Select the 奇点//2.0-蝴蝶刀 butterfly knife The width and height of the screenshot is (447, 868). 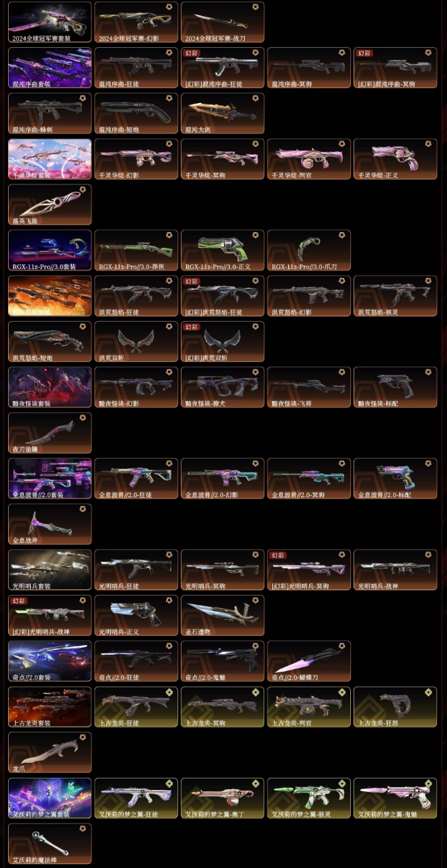tap(309, 661)
